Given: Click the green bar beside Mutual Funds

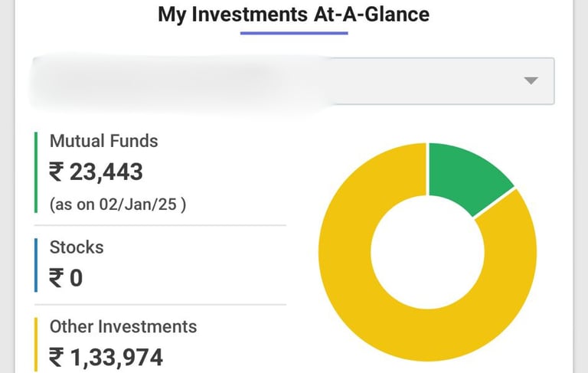Looking at the screenshot, I should [36, 172].
